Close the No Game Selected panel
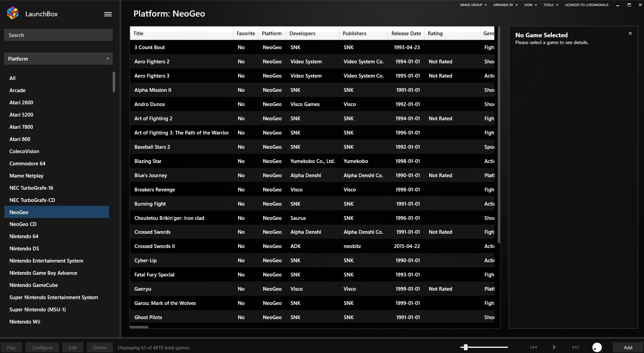The image size is (644, 353). (630, 34)
